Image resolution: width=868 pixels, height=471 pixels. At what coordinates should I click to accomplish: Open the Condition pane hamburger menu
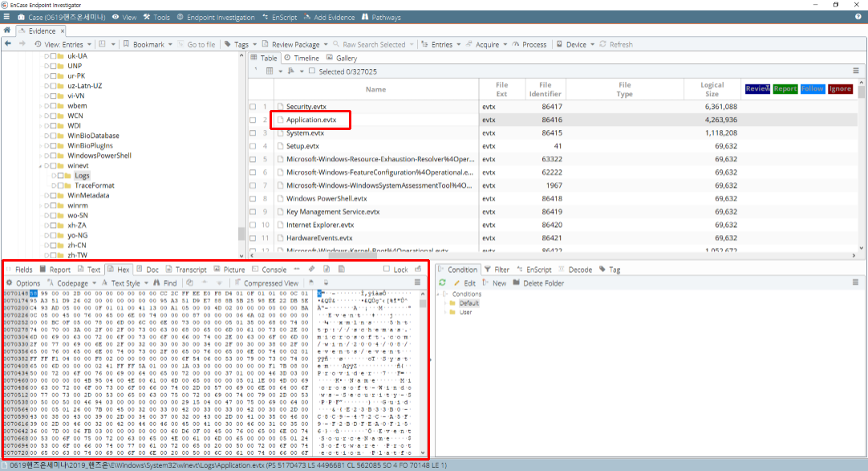point(855,282)
